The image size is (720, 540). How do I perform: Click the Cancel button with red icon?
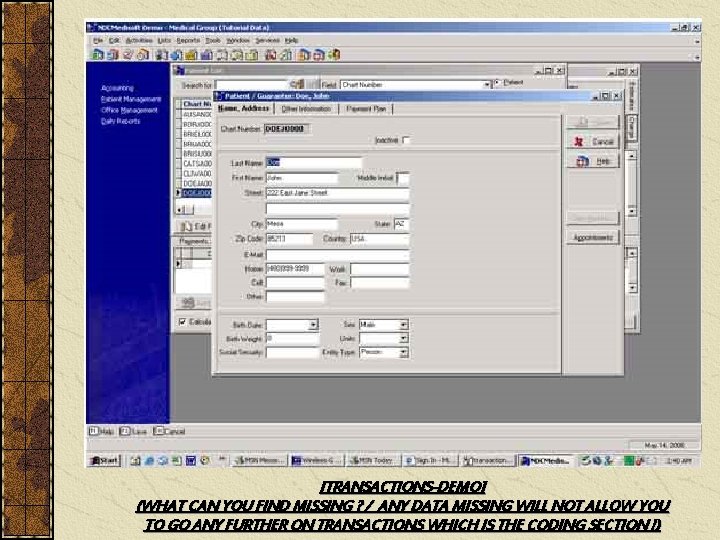point(593,141)
